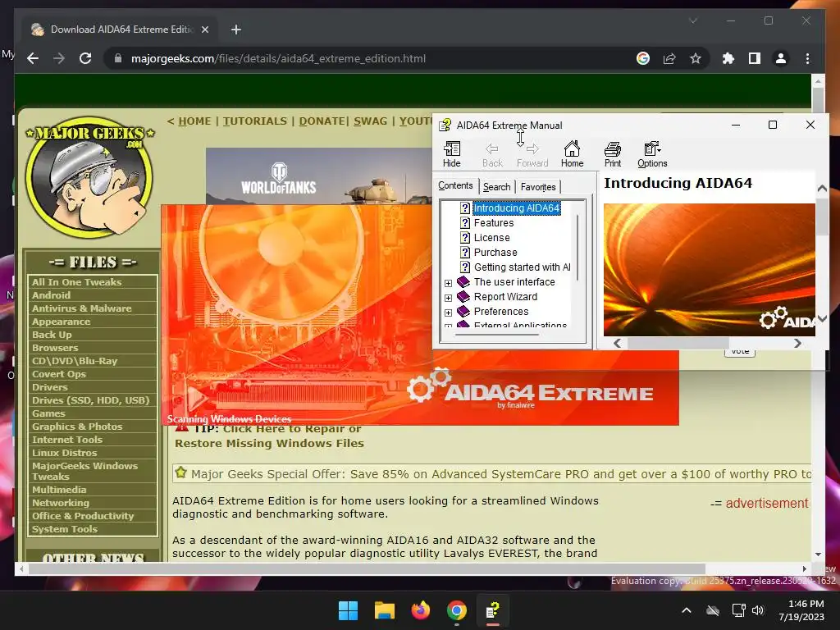
Task: Open Chrome three-dot menu
Action: (807, 58)
